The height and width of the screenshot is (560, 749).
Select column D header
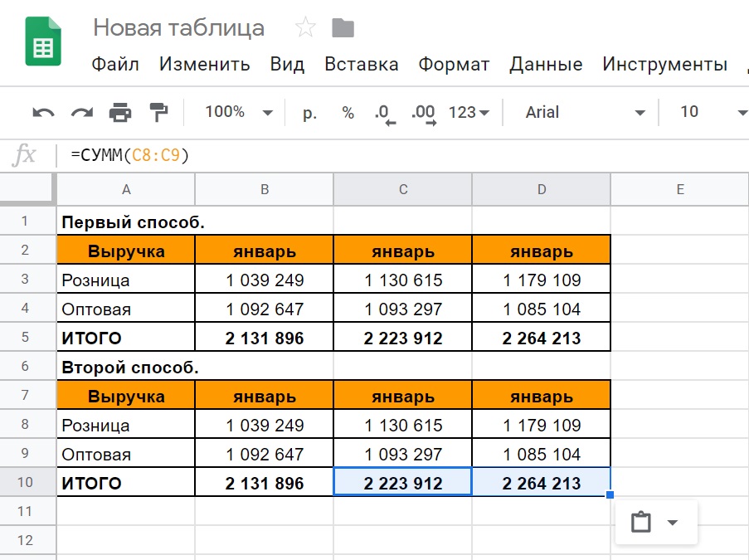pyautogui.click(x=542, y=190)
